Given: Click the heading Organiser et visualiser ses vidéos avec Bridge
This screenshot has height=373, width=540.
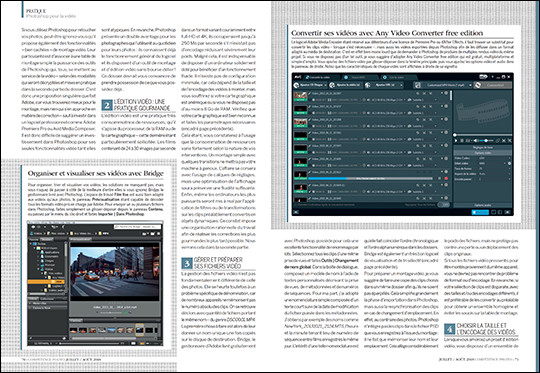Looking at the screenshot, I should [95, 174].
